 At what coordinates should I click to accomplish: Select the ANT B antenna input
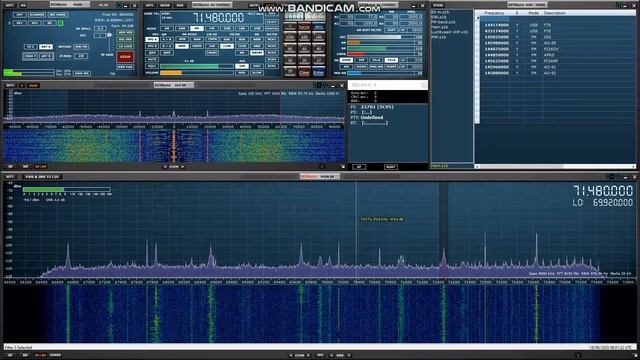tap(46, 56)
